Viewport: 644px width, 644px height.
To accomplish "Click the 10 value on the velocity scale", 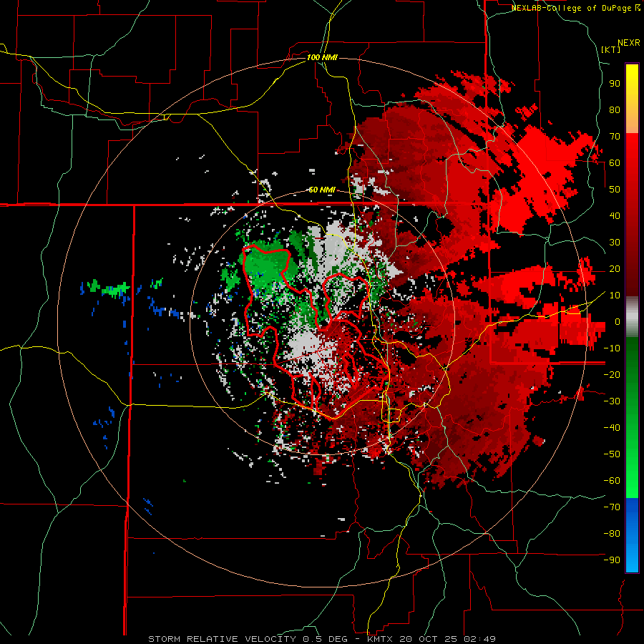I will pos(615,296).
